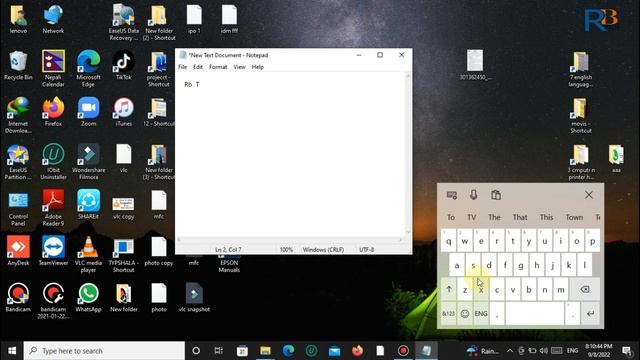Tap the 'm' key on touch keyboard
This screenshot has width=640, height=360.
(x=561, y=289)
